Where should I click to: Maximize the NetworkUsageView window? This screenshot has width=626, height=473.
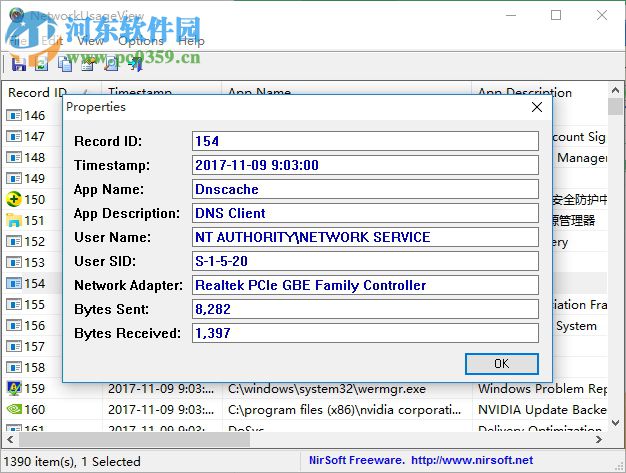(556, 16)
